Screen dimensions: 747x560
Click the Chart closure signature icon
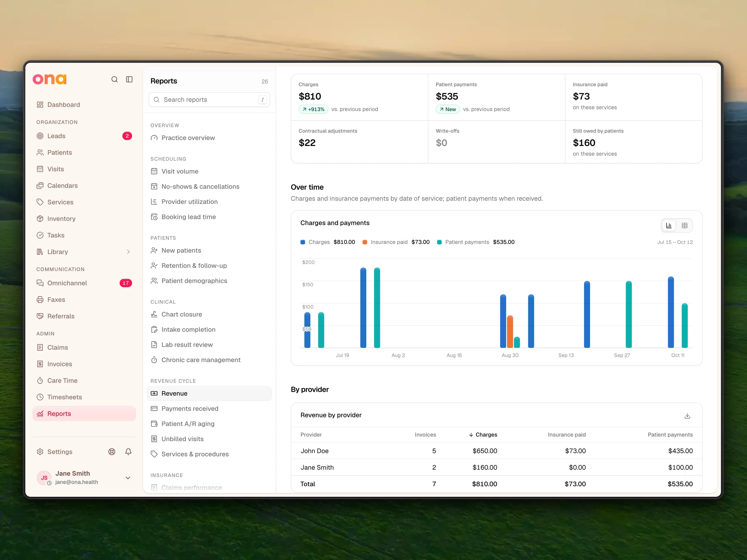[x=154, y=314]
